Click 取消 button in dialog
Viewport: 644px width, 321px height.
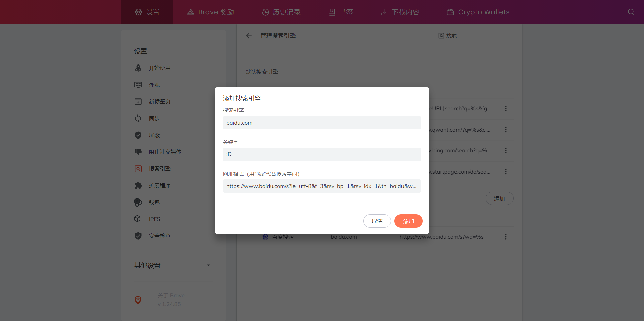click(377, 221)
